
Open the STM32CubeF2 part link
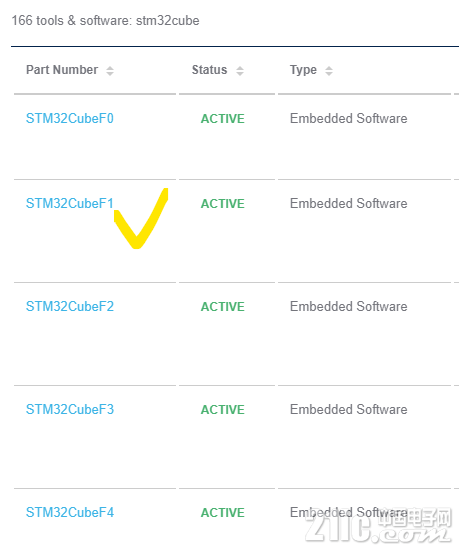pos(70,306)
